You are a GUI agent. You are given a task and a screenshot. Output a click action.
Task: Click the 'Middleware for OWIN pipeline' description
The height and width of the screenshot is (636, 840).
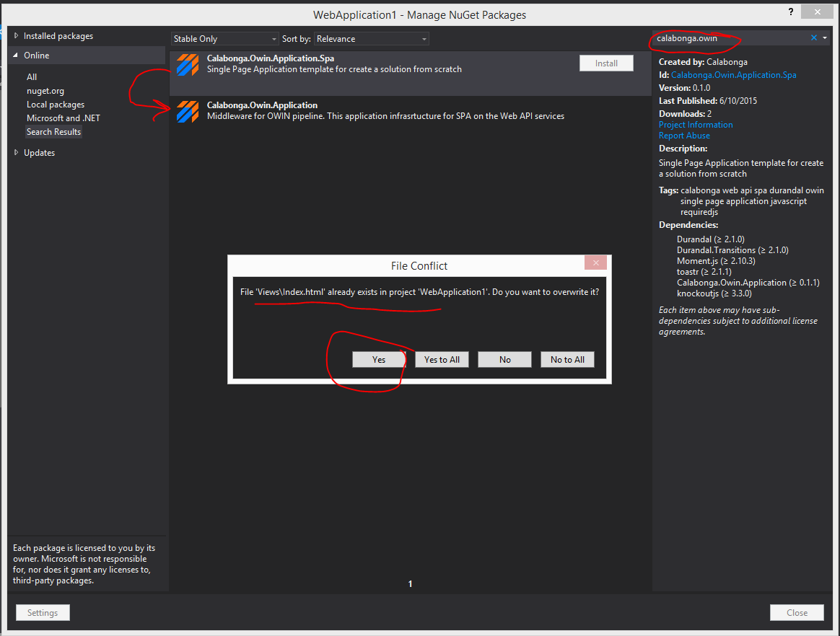pyautogui.click(x=385, y=116)
